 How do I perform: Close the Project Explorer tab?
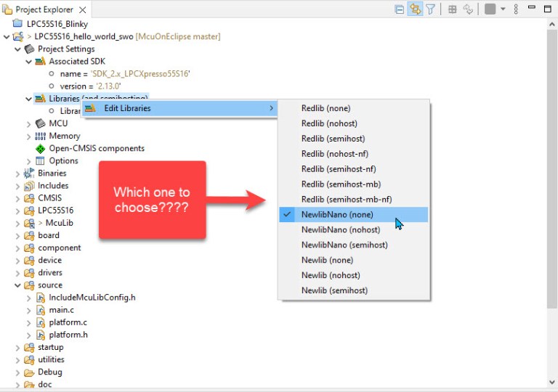point(82,10)
